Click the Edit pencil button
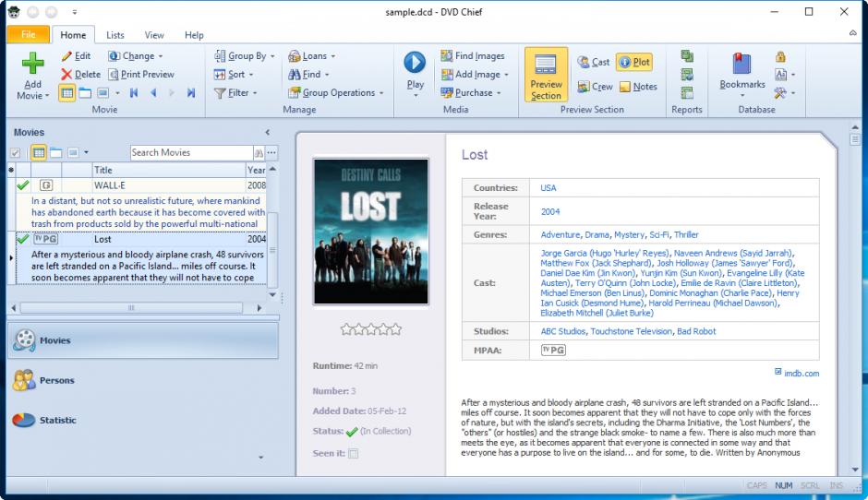 77,56
